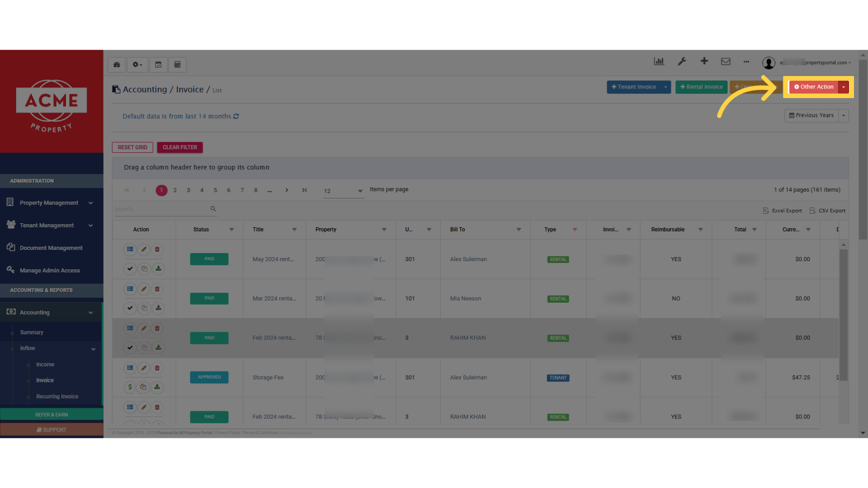Screen dimensions: 868x488
Task: Click the copy icon on the Mia Neeson invoice row
Action: click(144, 308)
